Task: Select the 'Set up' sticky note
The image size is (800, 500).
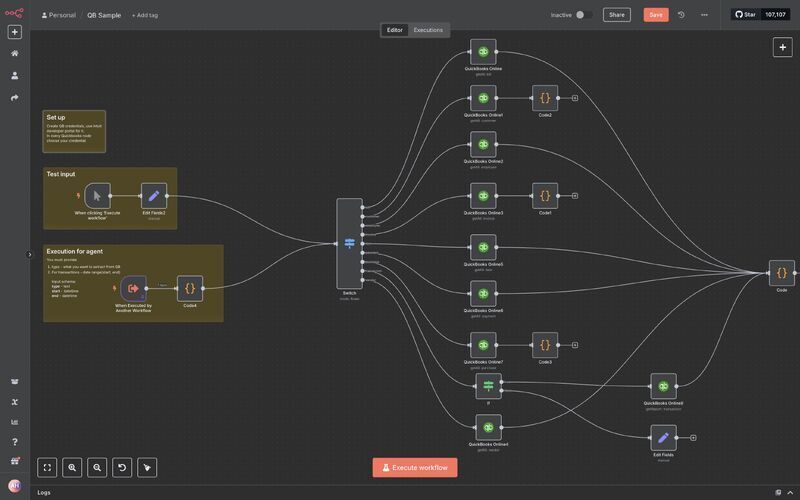Action: pyautogui.click(x=74, y=132)
